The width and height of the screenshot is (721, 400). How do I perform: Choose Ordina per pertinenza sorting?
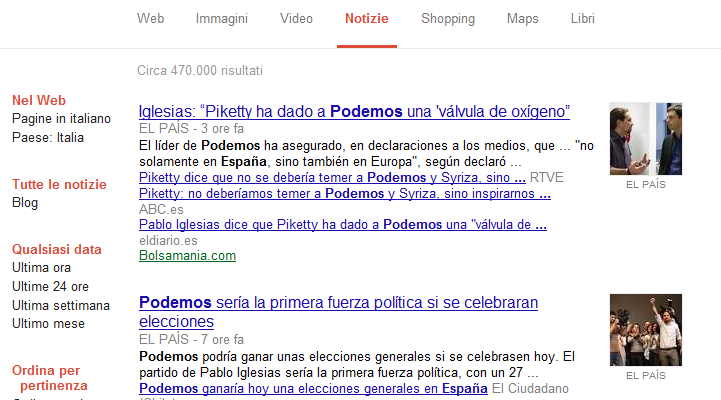tap(50, 378)
